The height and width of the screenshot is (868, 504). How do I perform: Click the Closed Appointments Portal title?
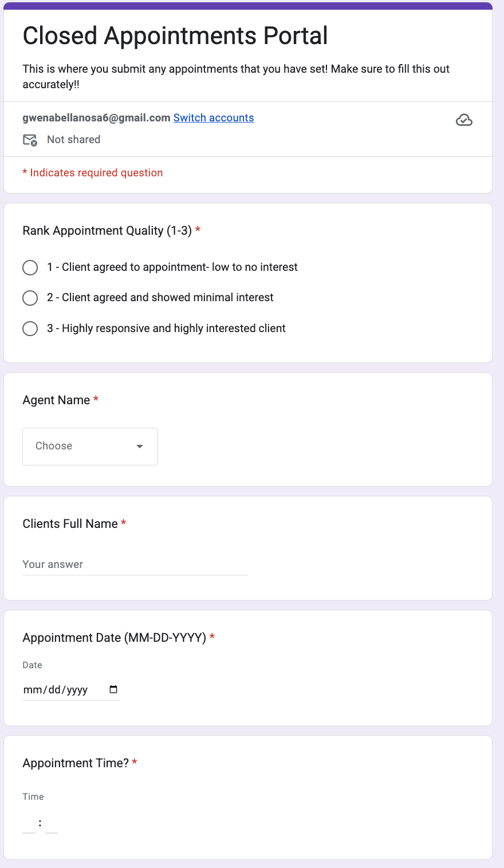[175, 36]
